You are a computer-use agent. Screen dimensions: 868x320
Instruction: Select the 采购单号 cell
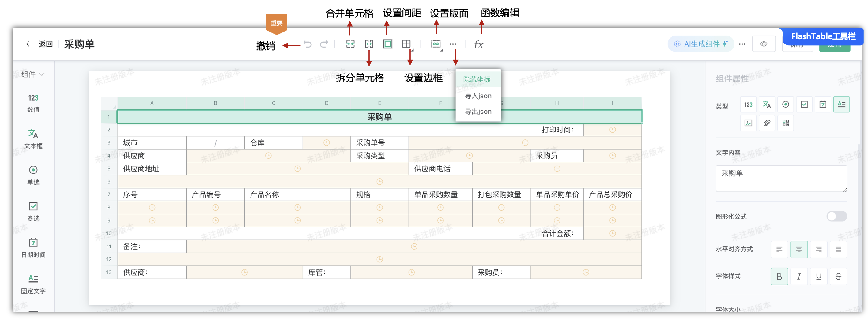(379, 143)
